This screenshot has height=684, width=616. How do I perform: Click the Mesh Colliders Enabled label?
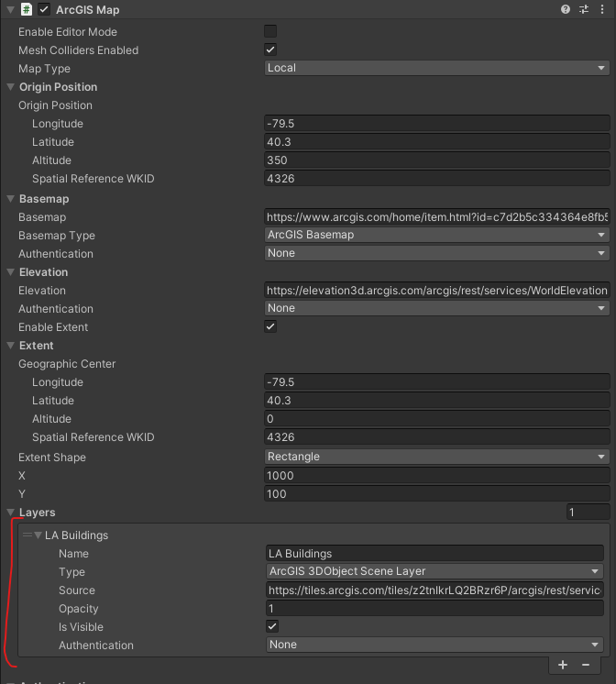pos(78,50)
